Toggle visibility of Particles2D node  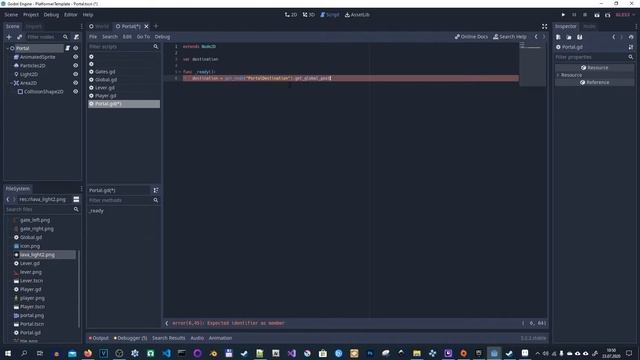click(76, 65)
